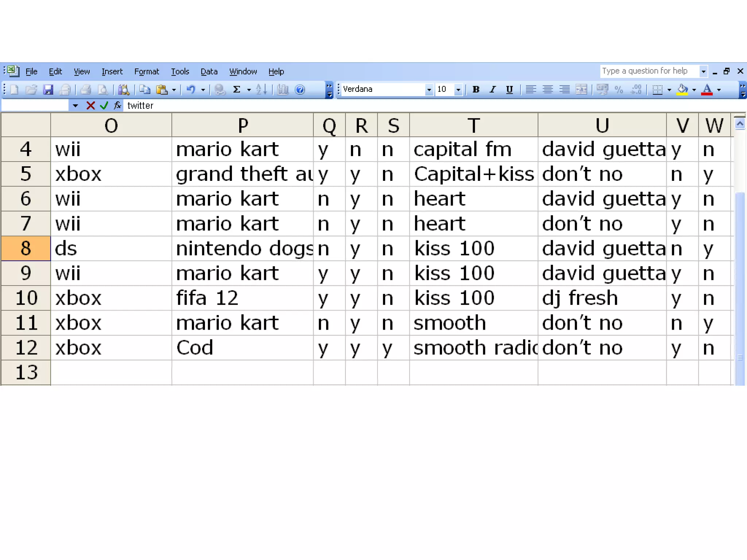Click the Undo arrow icon
The image size is (747, 560).
coord(191,90)
